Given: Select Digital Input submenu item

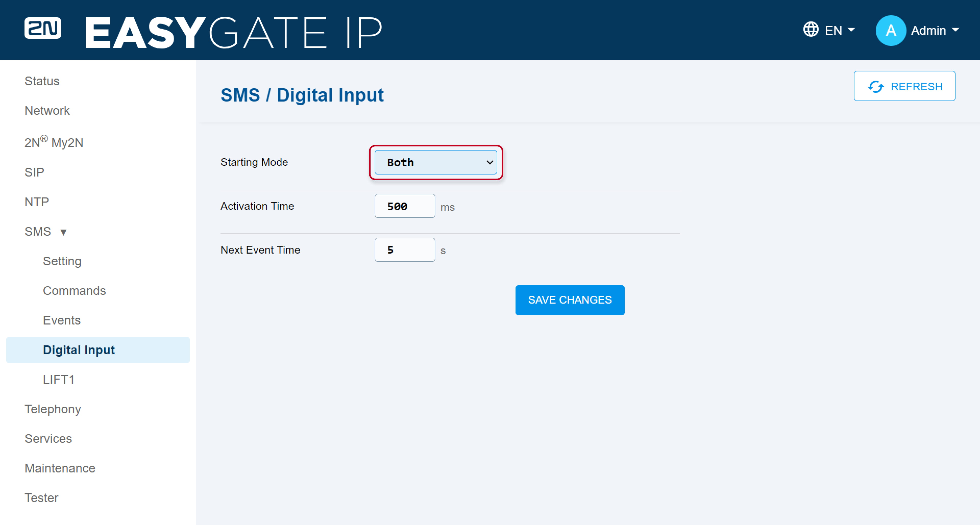Looking at the screenshot, I should point(98,350).
